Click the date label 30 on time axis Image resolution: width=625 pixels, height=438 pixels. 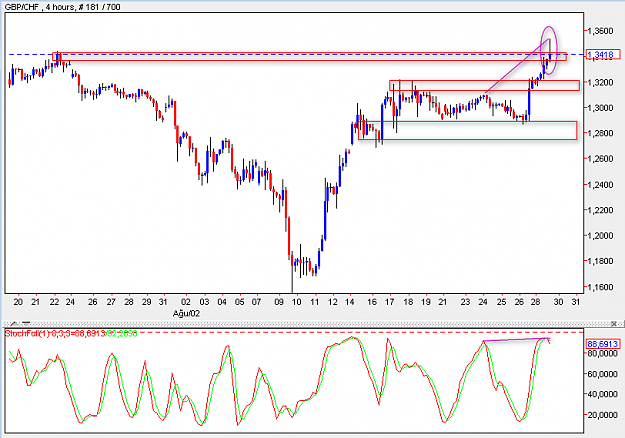point(558,302)
